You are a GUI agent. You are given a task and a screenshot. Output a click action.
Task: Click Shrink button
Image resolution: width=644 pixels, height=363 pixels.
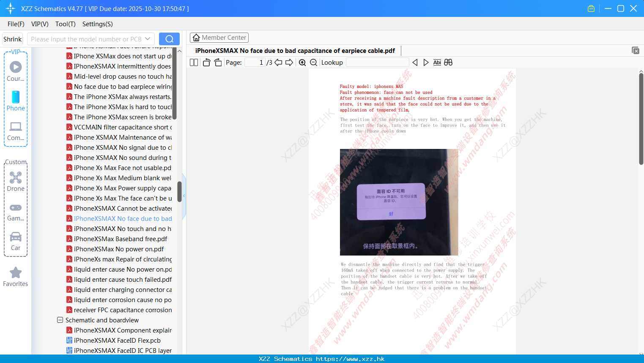tap(13, 39)
